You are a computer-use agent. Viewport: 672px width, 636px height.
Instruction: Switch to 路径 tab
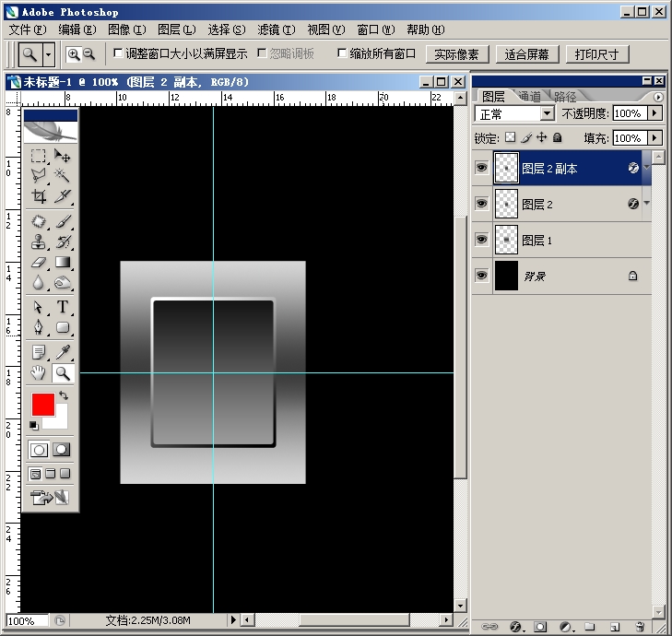(565, 97)
